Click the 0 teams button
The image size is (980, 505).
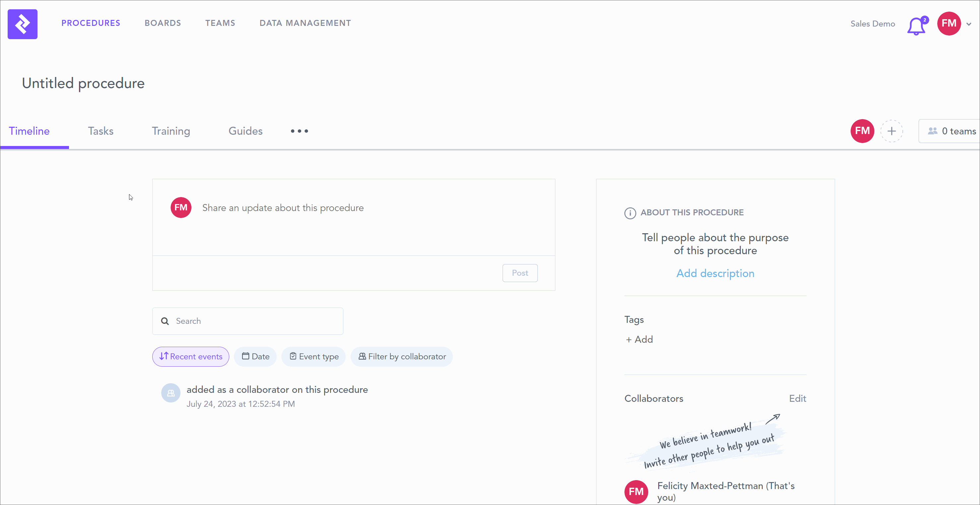point(952,131)
